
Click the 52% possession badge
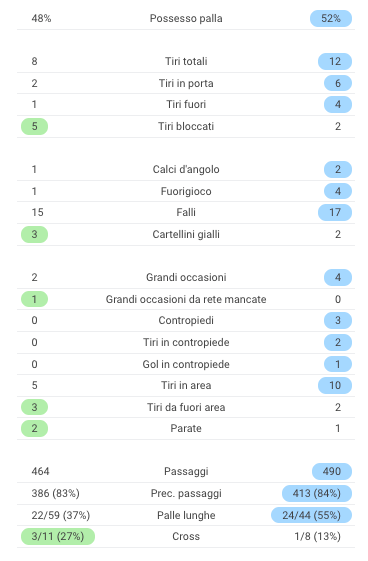(330, 18)
